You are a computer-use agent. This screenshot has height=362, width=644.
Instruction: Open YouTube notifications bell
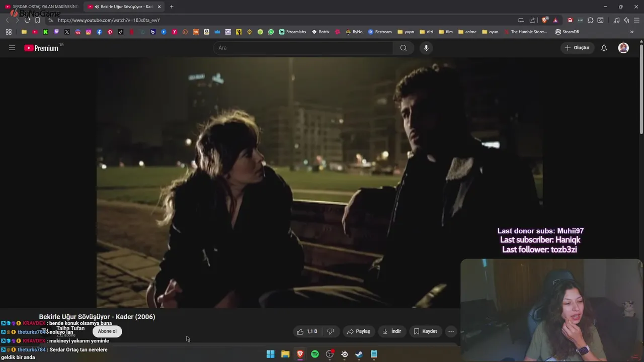(604, 48)
